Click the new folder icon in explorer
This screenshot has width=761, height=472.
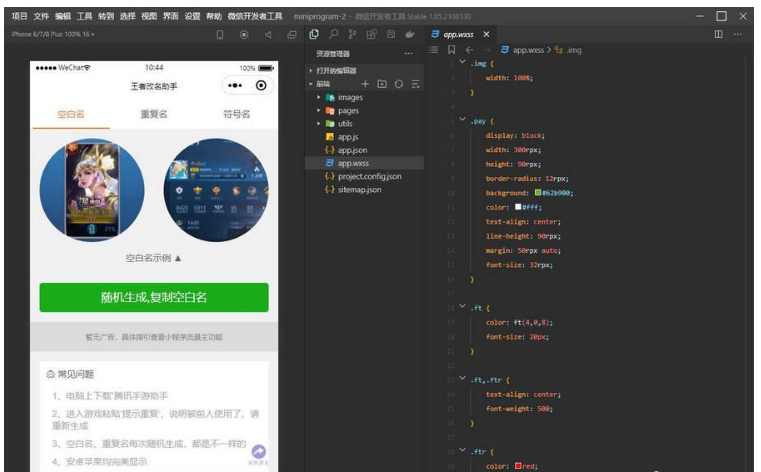[381, 84]
